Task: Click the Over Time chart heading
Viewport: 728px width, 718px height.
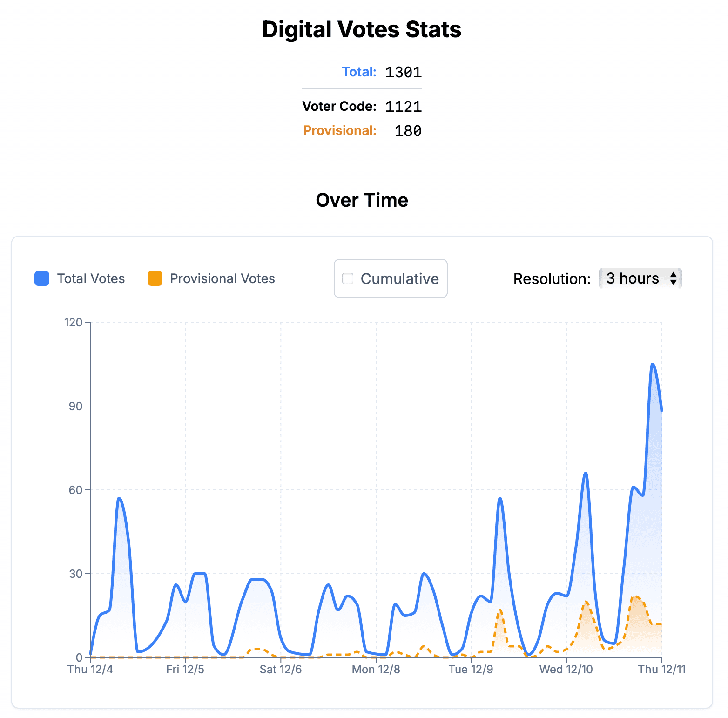Action: point(362,200)
